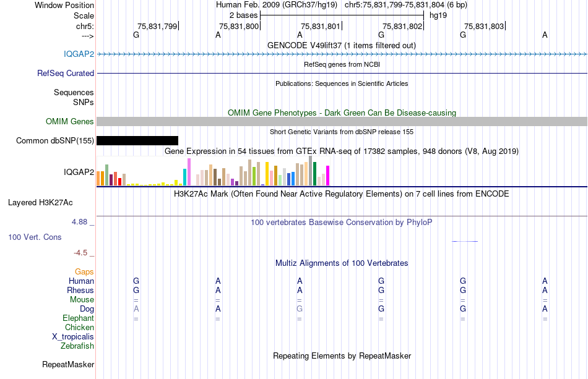
Task: Click the black IQGAP2 GTEx expression label
Action: click(79, 172)
